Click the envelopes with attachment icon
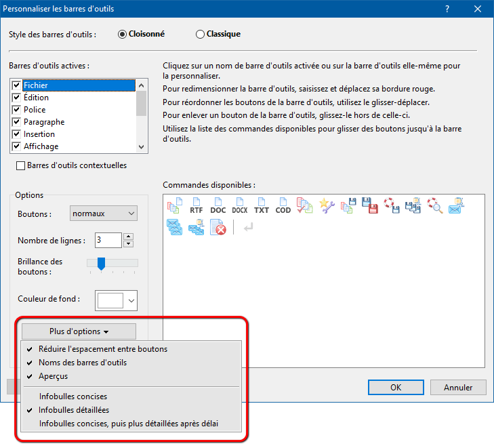Viewport: 494px width, 448px height. pos(197,227)
